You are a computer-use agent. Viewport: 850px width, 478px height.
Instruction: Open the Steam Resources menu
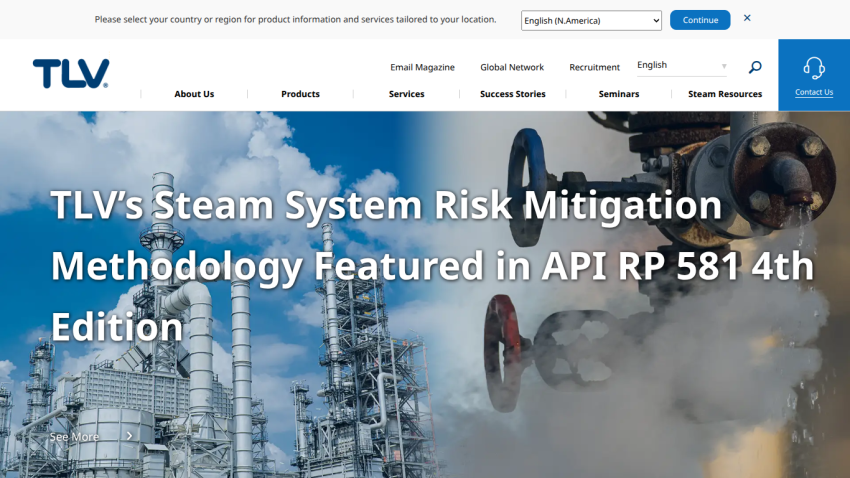(x=725, y=94)
